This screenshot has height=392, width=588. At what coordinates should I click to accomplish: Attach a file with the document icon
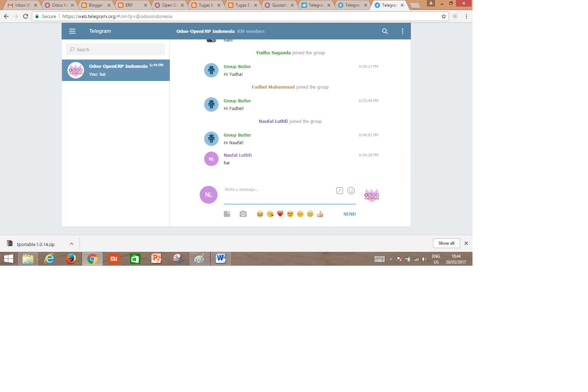(227, 214)
